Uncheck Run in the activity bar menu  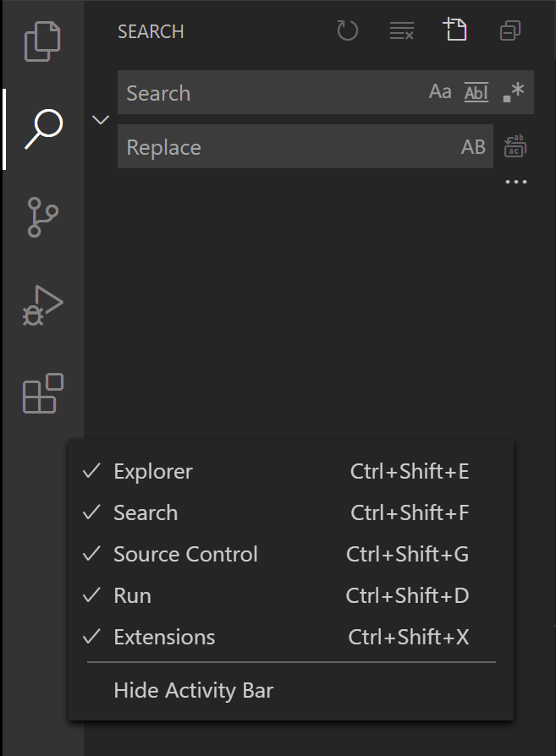(133, 595)
